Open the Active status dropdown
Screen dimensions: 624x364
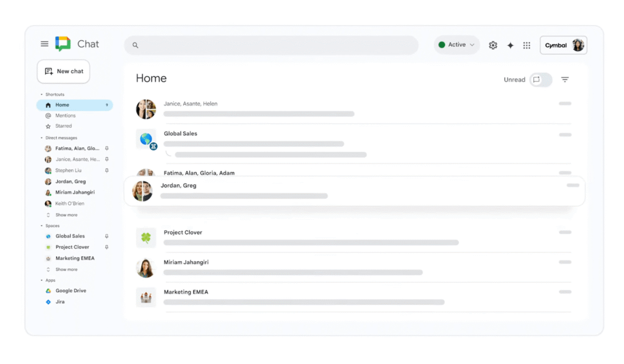click(x=456, y=45)
